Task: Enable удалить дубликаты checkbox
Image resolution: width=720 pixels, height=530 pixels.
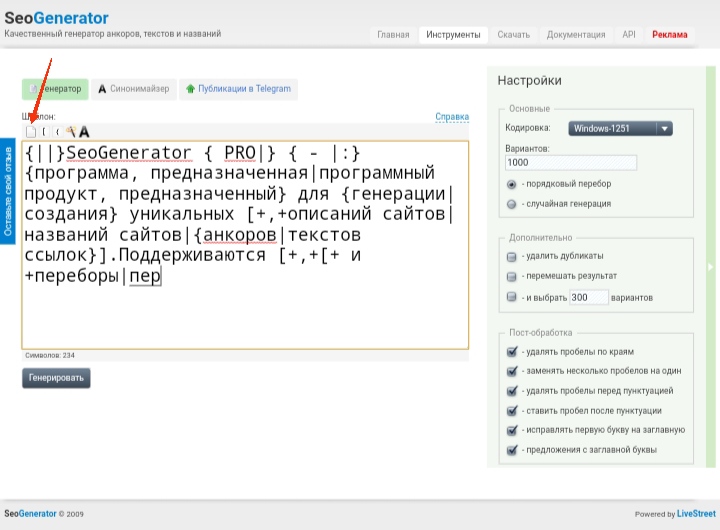Action: pos(512,256)
